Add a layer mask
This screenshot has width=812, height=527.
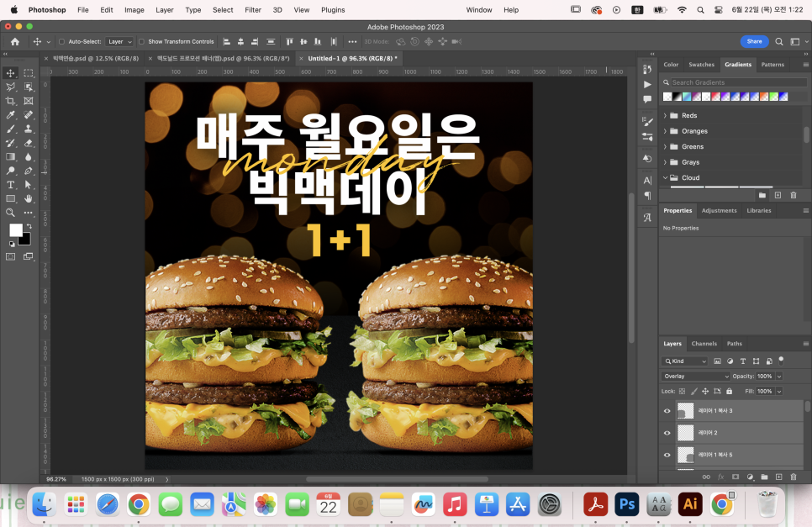point(736,477)
